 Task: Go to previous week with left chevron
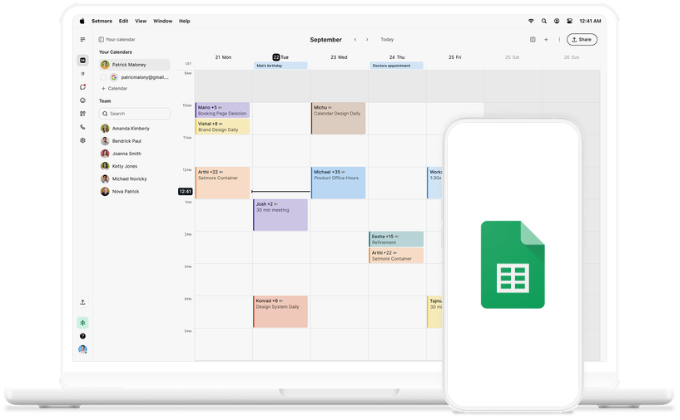tap(355, 39)
